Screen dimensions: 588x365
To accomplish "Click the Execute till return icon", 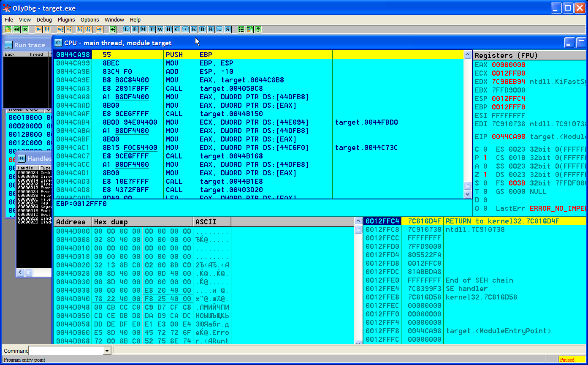I will click(99, 29).
